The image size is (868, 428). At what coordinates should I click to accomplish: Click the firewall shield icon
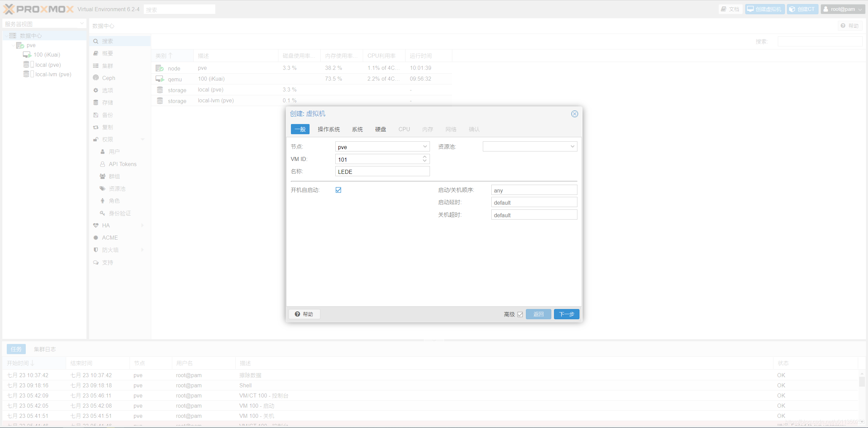[96, 250]
